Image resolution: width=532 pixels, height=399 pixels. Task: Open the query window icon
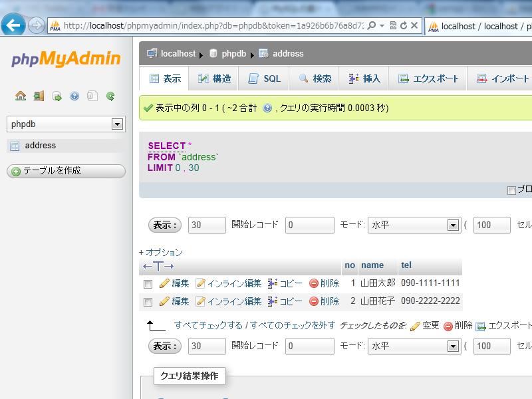(57, 96)
